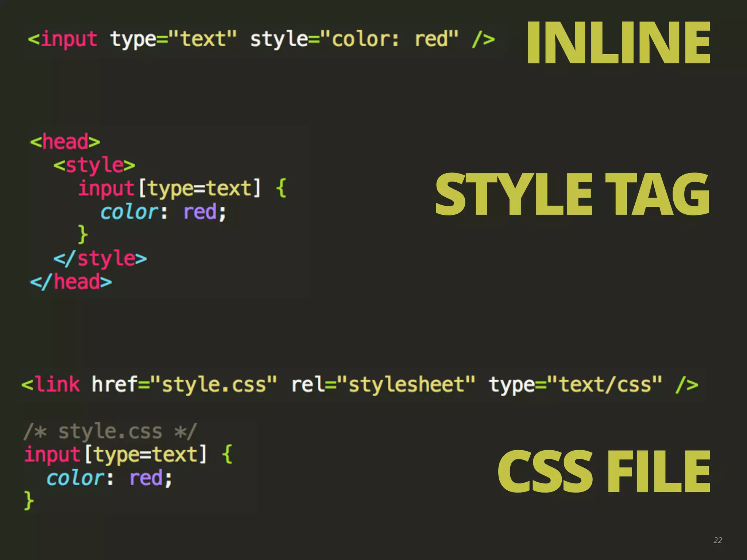Click slide number 22

click(x=717, y=540)
